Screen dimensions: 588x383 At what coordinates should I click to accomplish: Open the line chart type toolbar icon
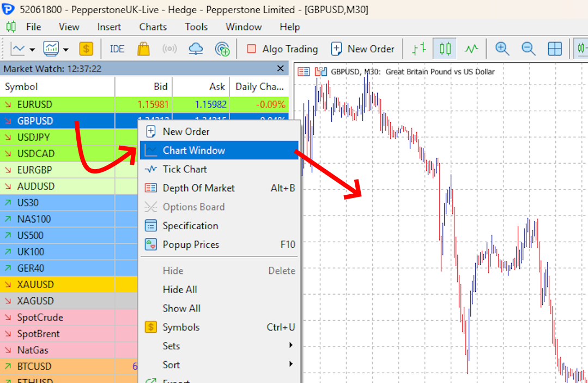pyautogui.click(x=17, y=49)
